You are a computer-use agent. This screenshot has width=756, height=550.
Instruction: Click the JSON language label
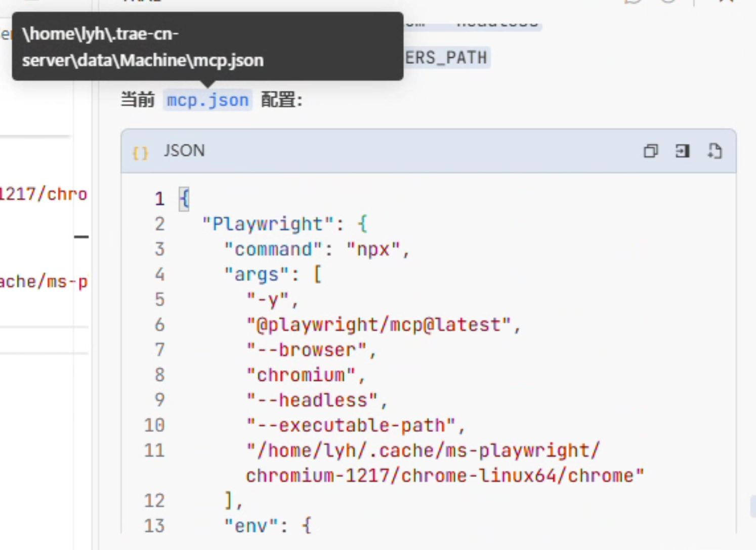(184, 150)
